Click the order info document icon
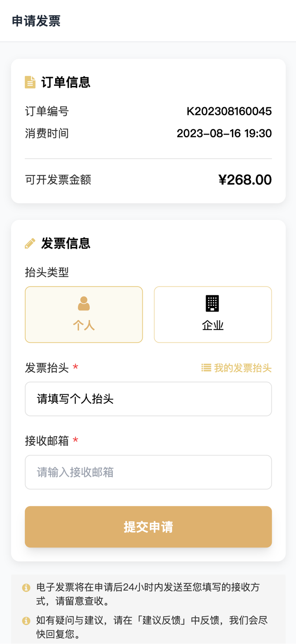Viewport: 296px width, 644px height. [30, 82]
